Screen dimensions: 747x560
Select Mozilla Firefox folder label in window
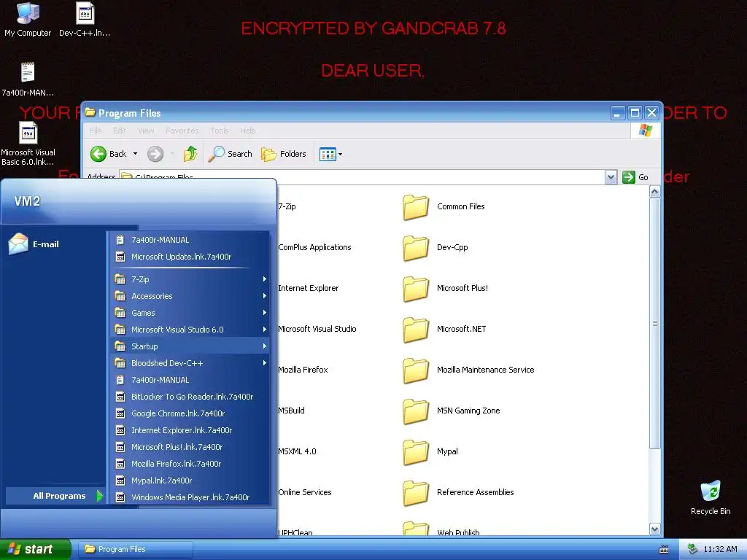click(303, 370)
